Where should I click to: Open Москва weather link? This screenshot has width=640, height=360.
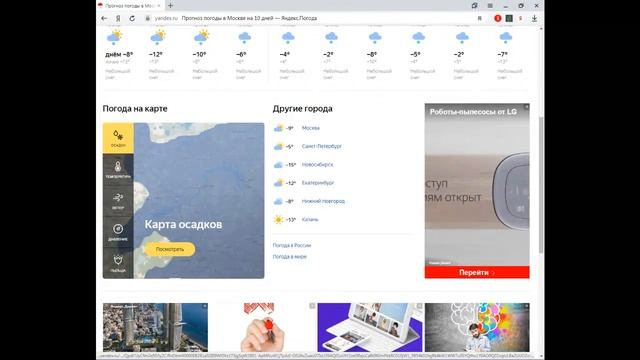click(311, 128)
